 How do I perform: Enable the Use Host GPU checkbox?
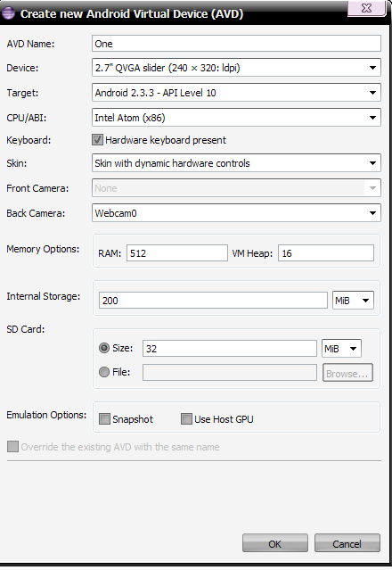186,418
